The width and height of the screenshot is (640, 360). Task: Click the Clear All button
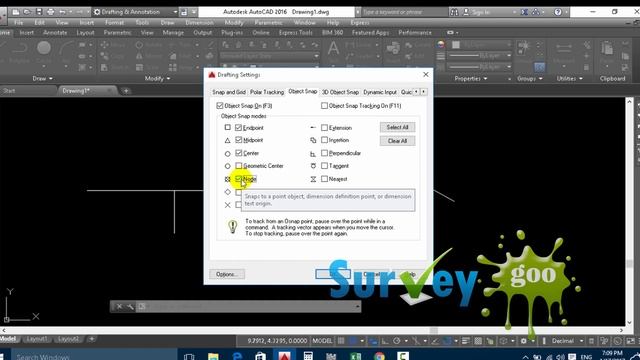[397, 141]
